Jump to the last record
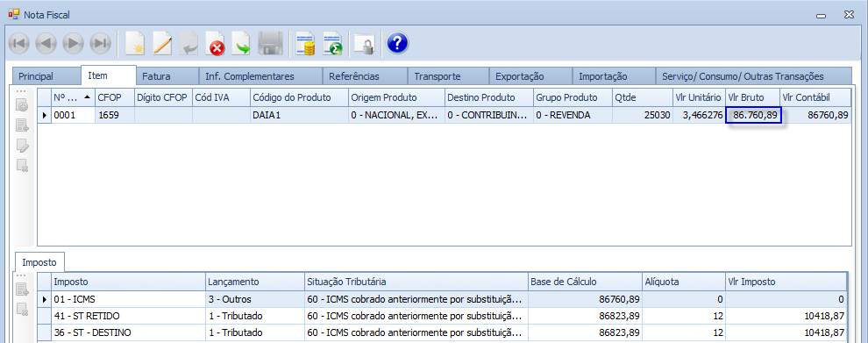Image resolution: width=868 pixels, height=343 pixels. click(100, 43)
